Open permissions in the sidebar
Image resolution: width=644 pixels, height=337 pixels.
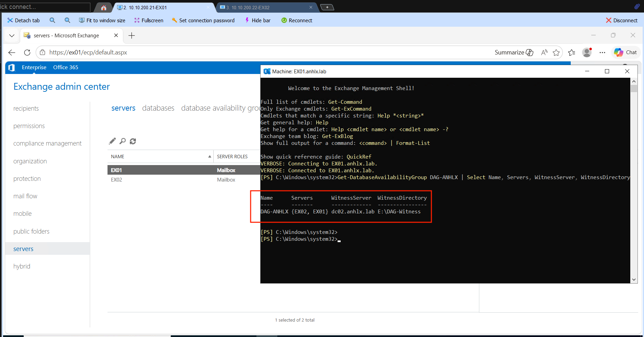(29, 126)
